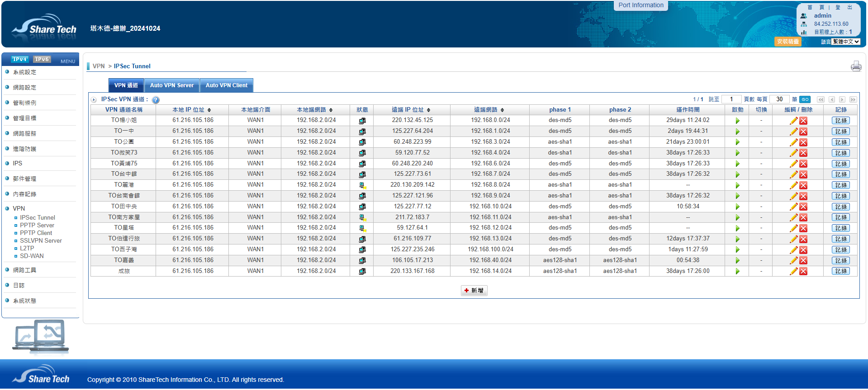Expand the IPS sidebar menu
This screenshot has width=868, height=390.
pyautogui.click(x=18, y=164)
